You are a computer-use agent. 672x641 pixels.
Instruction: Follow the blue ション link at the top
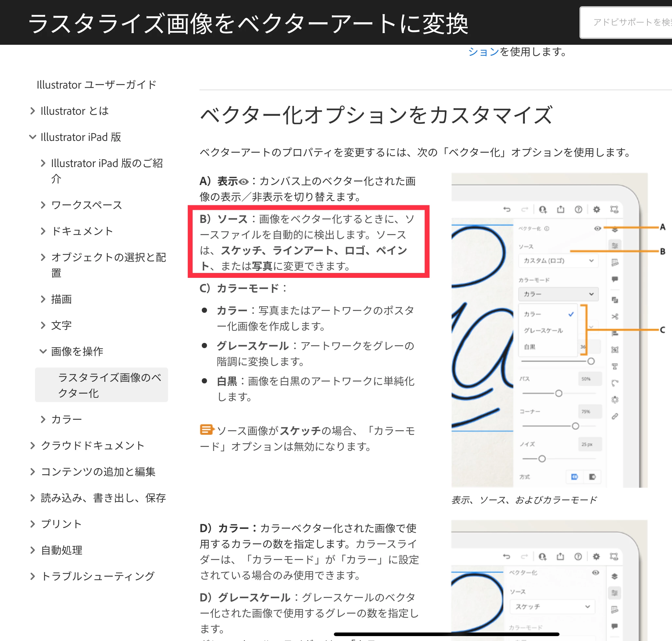483,52
